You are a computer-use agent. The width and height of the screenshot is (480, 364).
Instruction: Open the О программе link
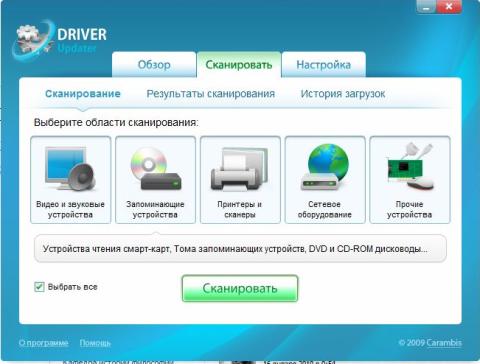(44, 343)
